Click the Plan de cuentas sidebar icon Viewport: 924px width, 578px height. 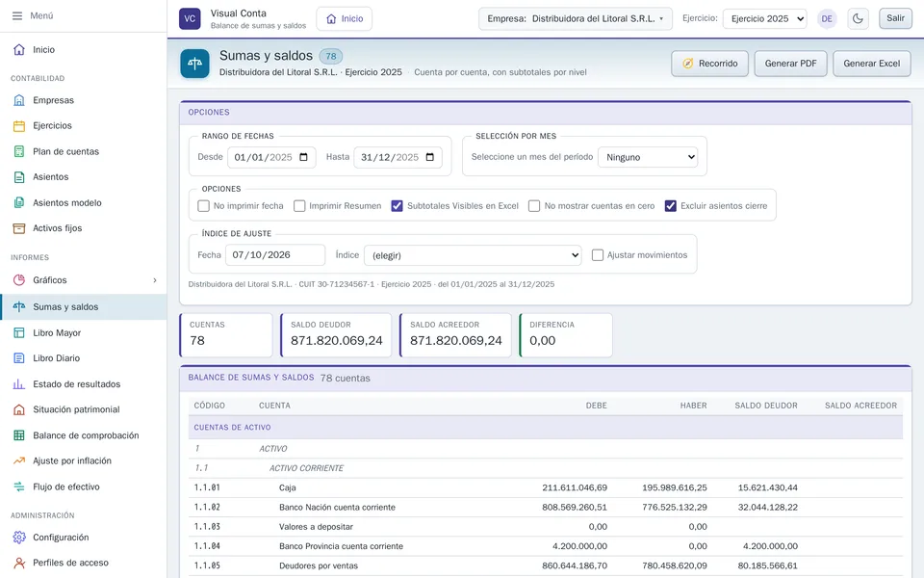[19, 151]
